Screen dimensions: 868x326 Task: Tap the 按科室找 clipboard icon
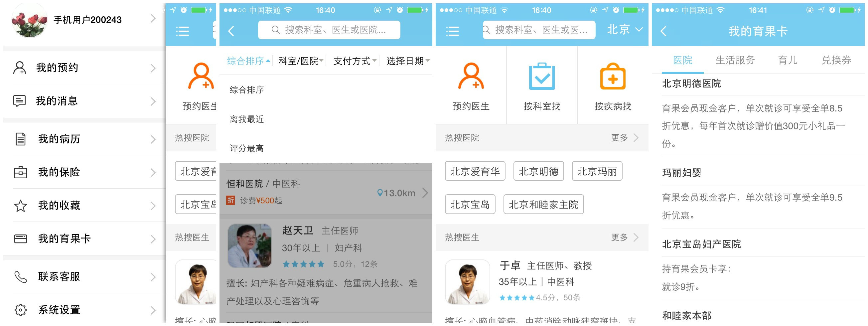click(x=541, y=76)
